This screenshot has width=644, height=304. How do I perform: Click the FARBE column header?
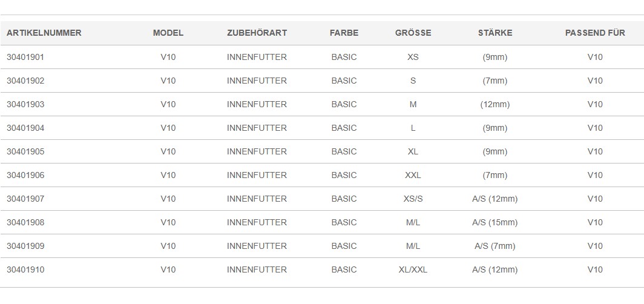(x=344, y=33)
